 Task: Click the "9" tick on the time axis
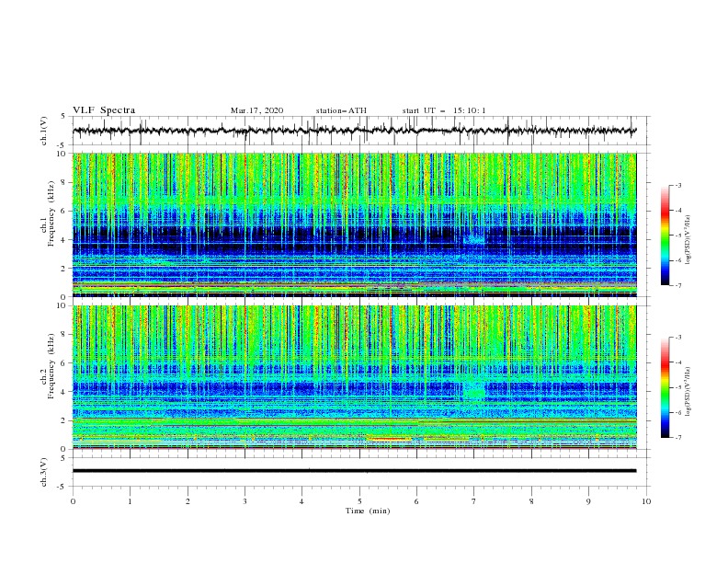click(588, 501)
